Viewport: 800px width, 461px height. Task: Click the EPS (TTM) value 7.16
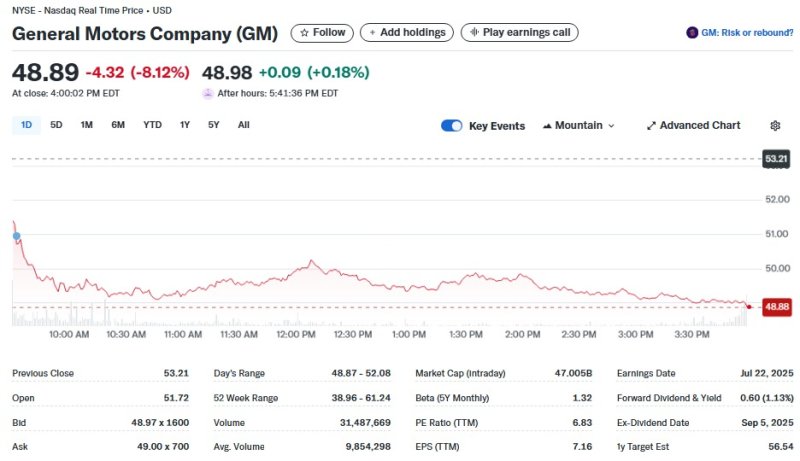582,447
